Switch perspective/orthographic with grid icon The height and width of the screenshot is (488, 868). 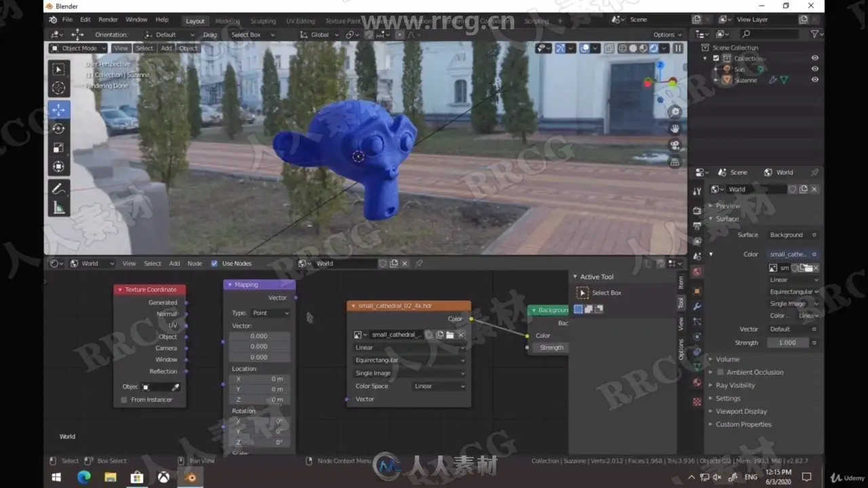tap(675, 162)
